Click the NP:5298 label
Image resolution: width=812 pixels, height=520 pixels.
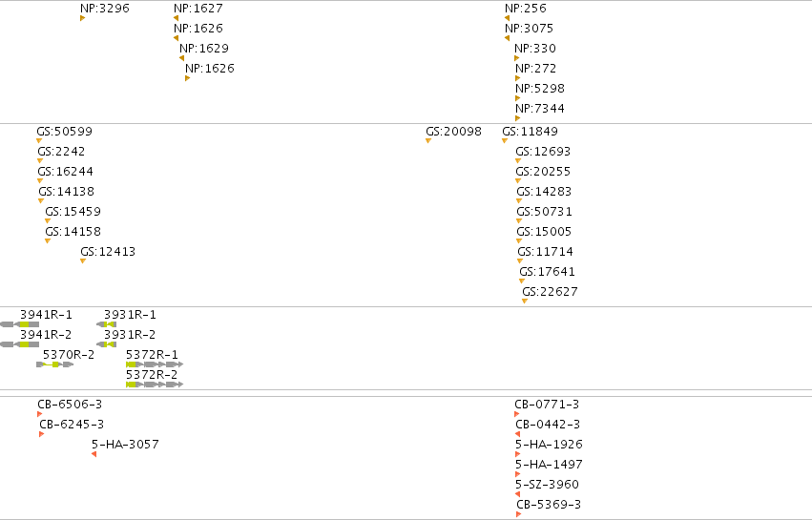[x=540, y=88]
